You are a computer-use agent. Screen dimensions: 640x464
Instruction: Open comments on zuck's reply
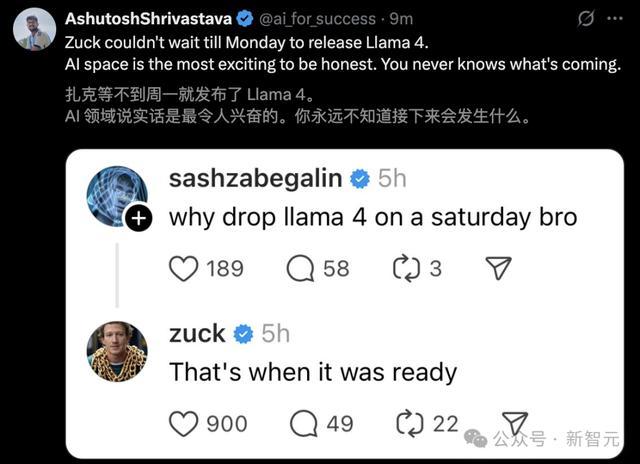click(301, 423)
